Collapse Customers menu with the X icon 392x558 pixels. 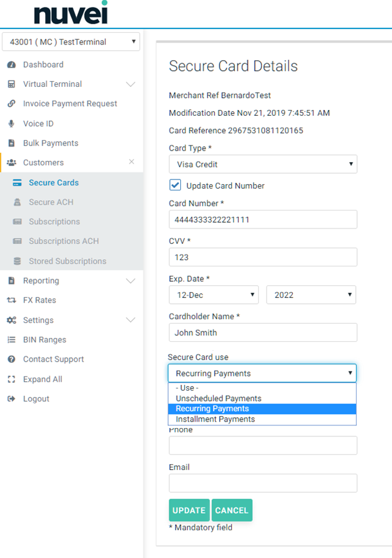131,162
